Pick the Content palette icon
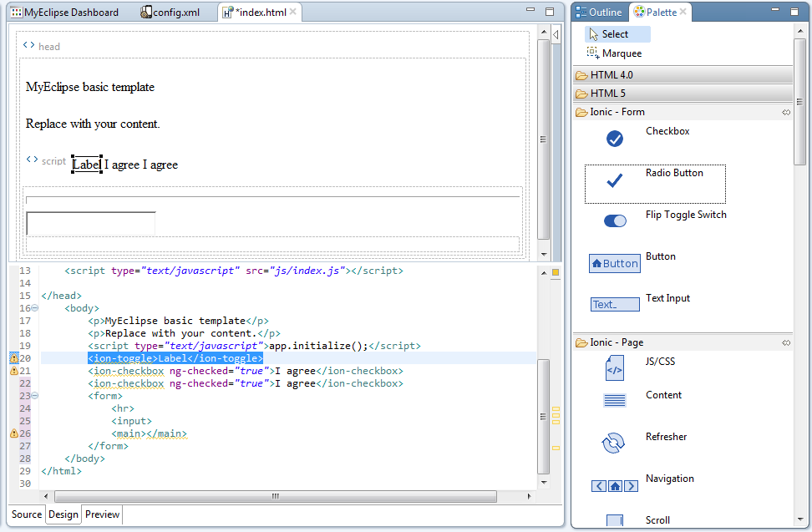Viewport: 812px width, 532px height. 615,401
